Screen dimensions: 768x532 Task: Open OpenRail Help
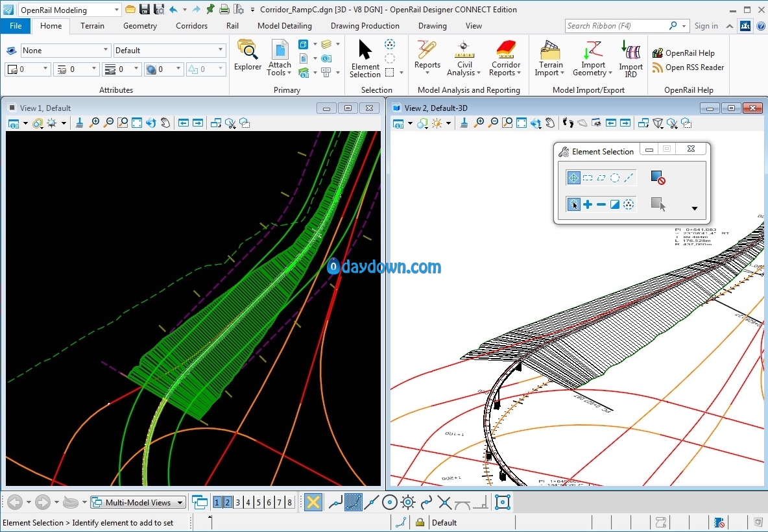pos(684,53)
